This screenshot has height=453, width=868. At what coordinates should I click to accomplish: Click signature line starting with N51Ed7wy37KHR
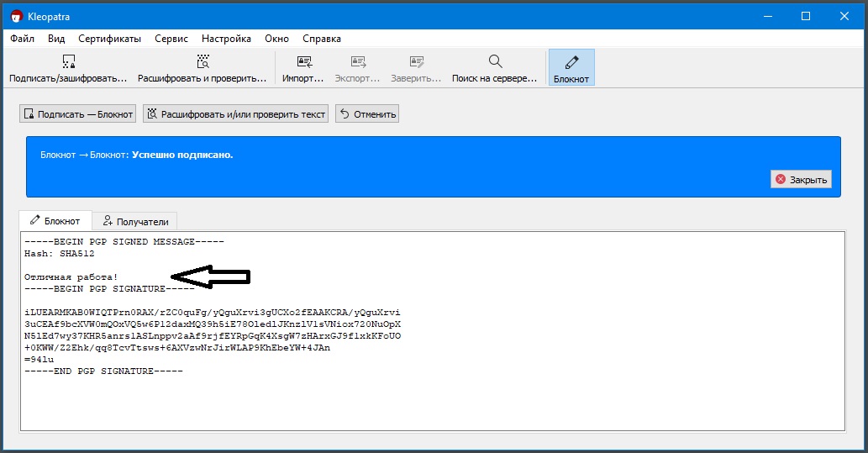(x=213, y=336)
